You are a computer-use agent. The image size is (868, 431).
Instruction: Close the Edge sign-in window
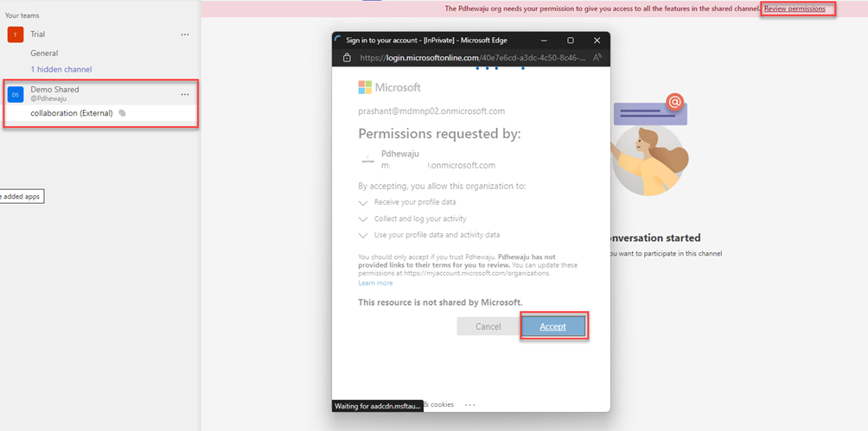pos(597,41)
